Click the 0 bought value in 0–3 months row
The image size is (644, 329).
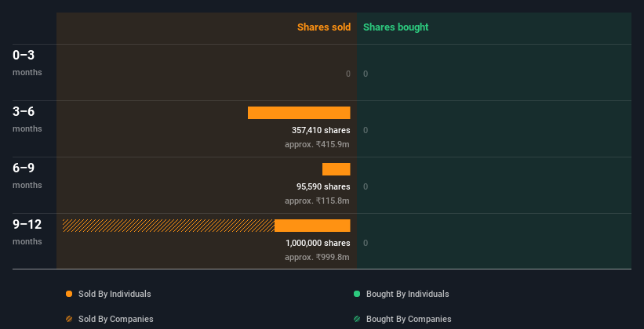pos(366,74)
